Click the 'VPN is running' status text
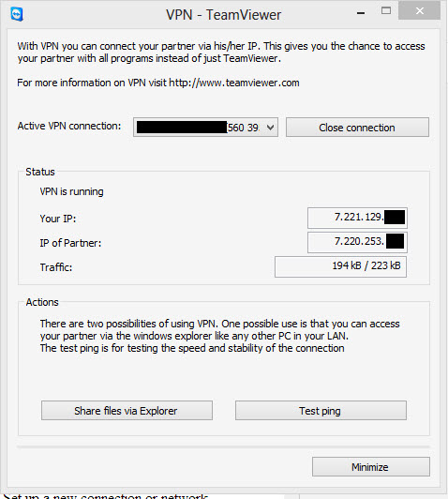 71,191
